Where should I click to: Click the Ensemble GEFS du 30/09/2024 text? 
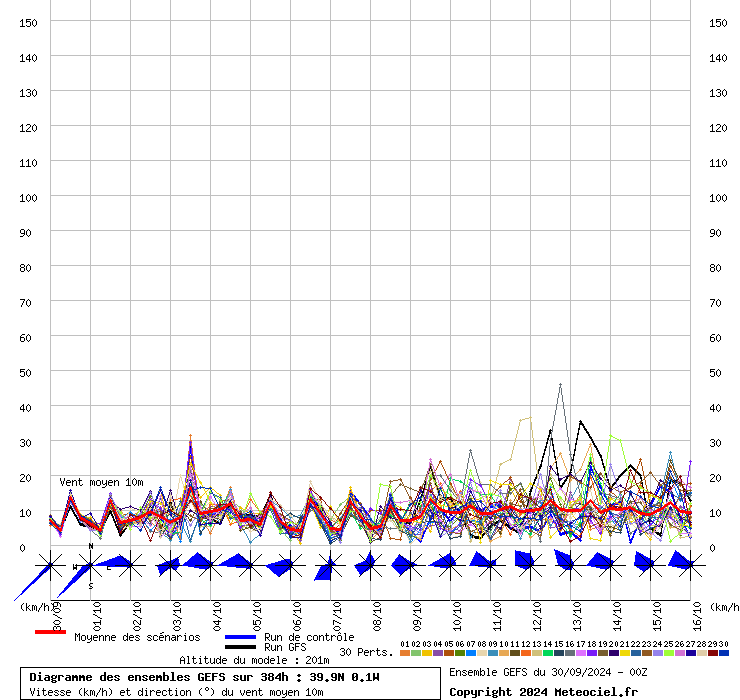tap(549, 672)
